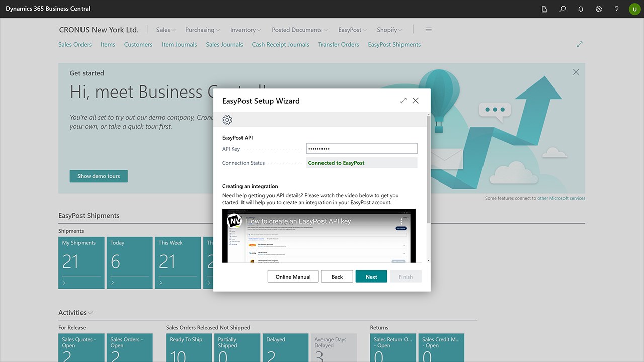Click the disabled Finish button
The image size is (644, 362).
(x=406, y=277)
